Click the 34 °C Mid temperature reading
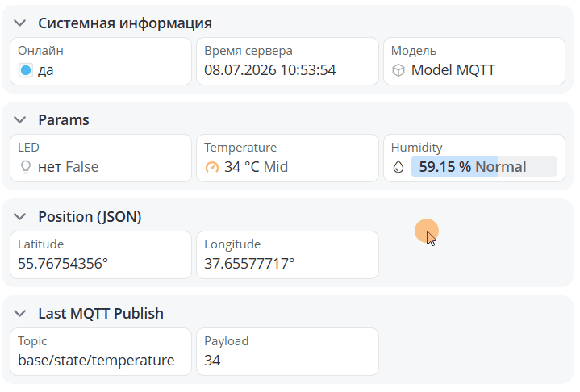The image size is (580, 392). 256,167
